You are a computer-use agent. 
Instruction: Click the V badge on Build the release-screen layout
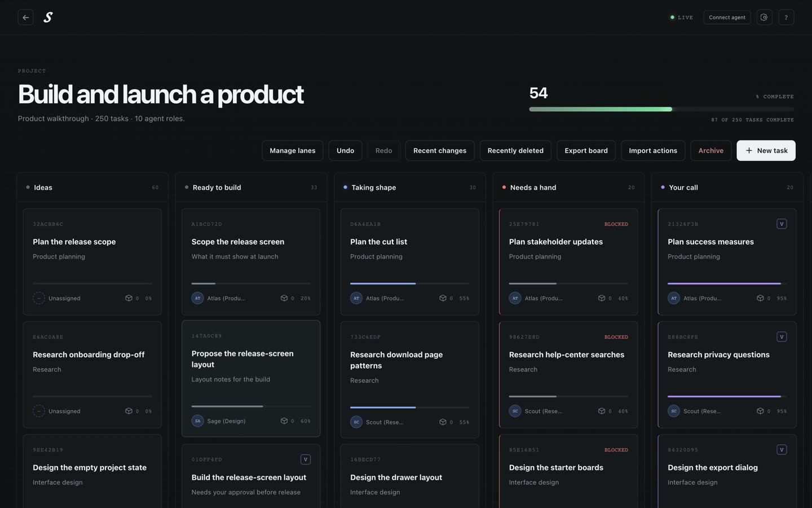click(x=306, y=459)
